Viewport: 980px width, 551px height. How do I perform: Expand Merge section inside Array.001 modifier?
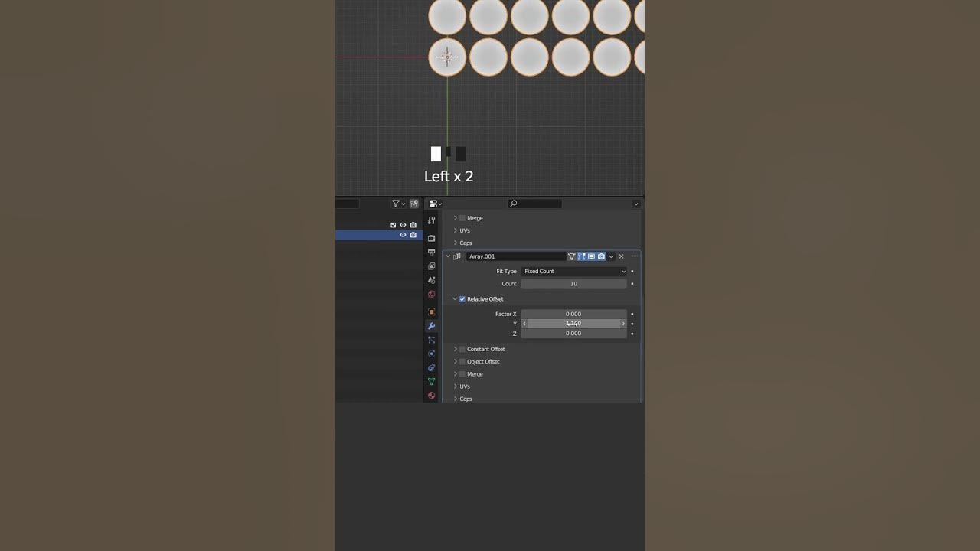(x=456, y=374)
